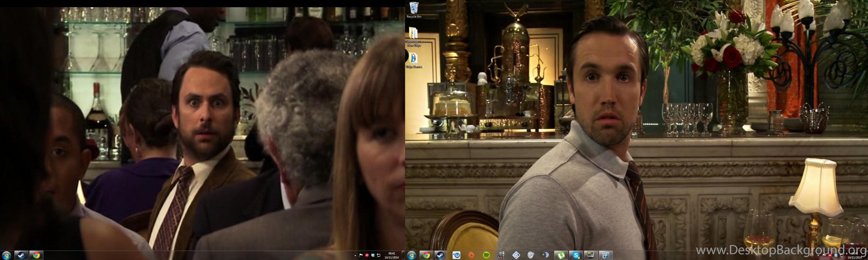Open Chrome from the right monitor taskbar
868x260 pixels.
(x=427, y=255)
